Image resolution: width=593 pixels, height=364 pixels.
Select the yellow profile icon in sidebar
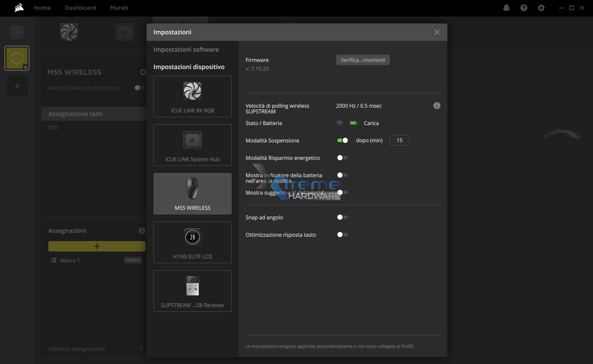pos(17,58)
